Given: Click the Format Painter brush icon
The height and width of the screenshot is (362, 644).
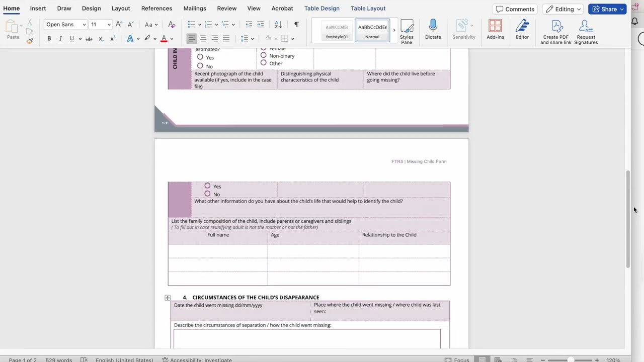Looking at the screenshot, I should (30, 41).
